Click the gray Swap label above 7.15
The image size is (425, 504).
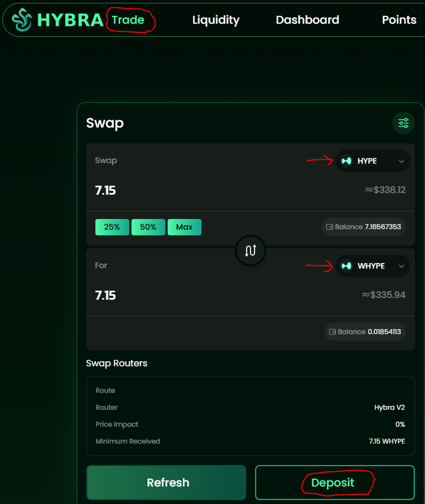click(x=106, y=160)
